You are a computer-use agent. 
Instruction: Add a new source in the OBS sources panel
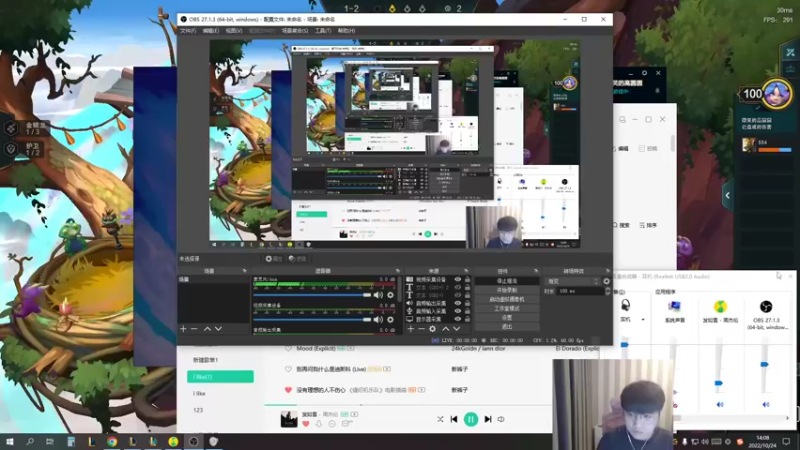[x=410, y=329]
